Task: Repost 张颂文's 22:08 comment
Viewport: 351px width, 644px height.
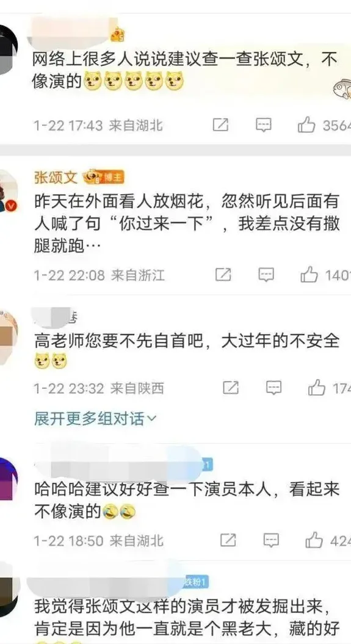Action: [223, 275]
